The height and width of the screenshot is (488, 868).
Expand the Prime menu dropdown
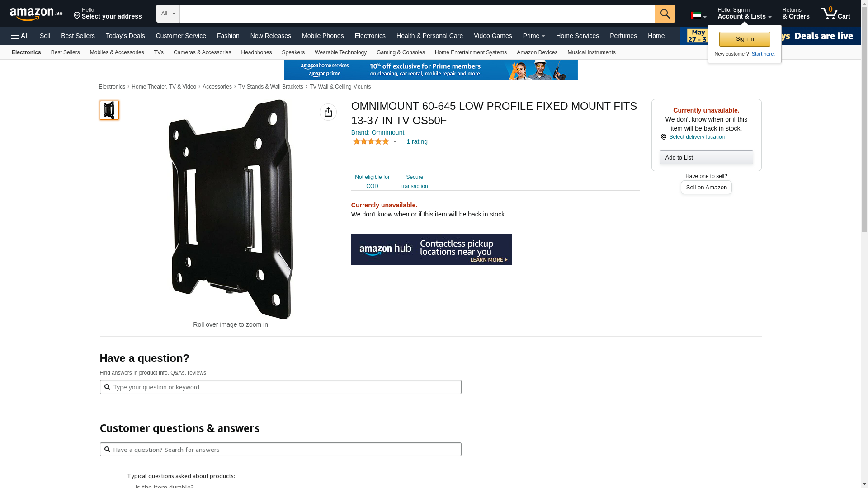click(534, 36)
